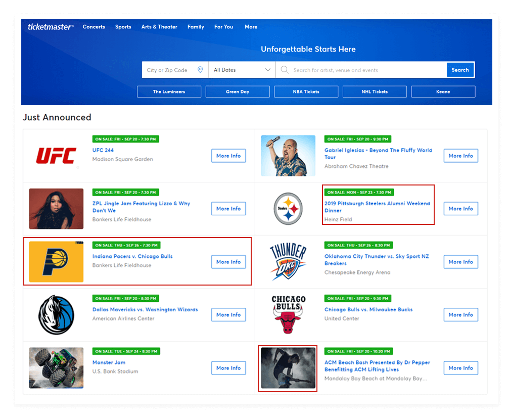Click the Pittsburgh Steelers logo

tap(288, 209)
